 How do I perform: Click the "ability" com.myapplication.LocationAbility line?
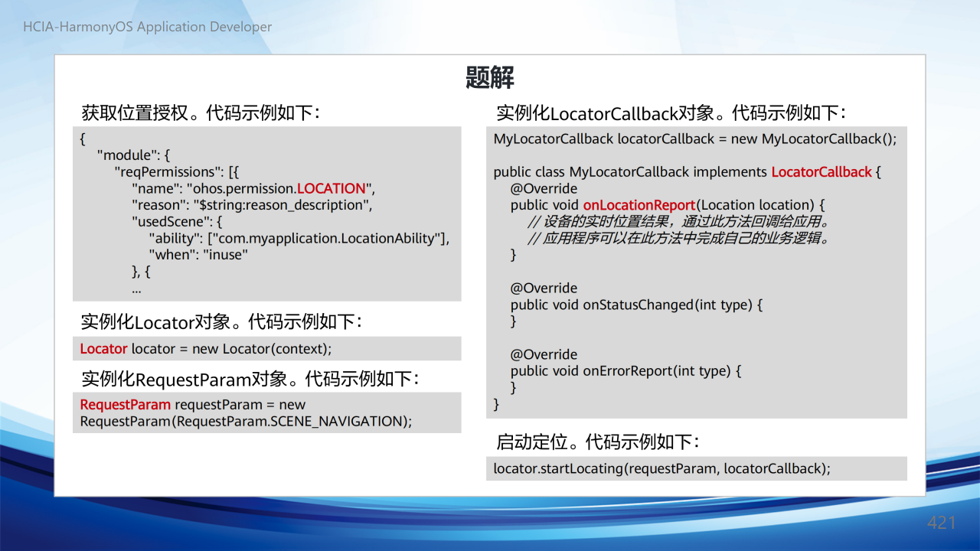(x=299, y=238)
